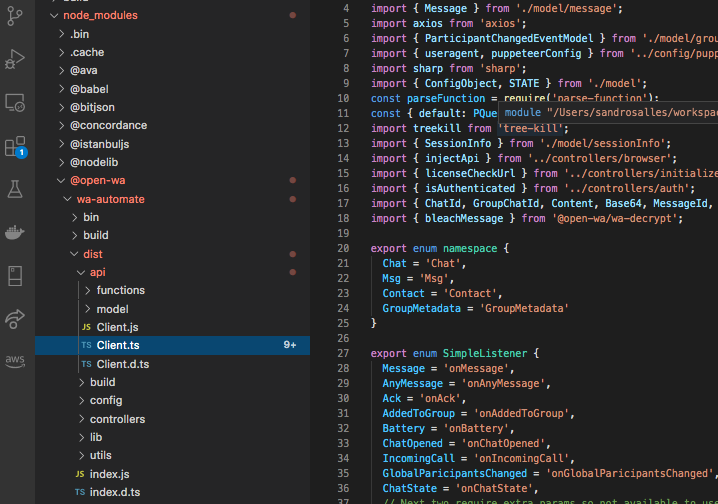Click the TS icon of Client.d.ts
This screenshot has width=718, height=504.
pos(87,364)
